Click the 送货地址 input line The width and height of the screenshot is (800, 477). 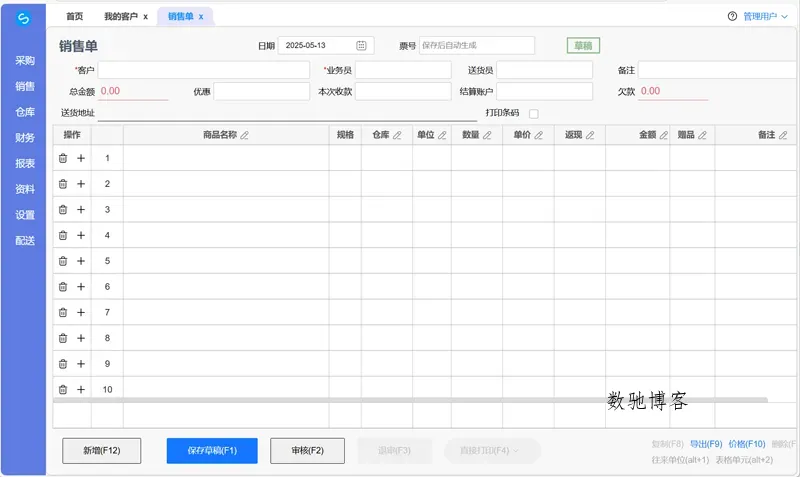tap(287, 113)
